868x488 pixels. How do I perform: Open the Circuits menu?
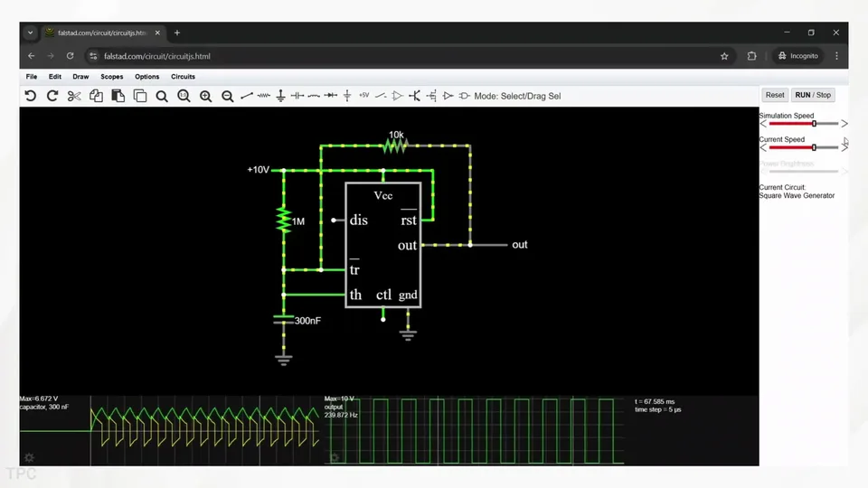[x=183, y=76]
